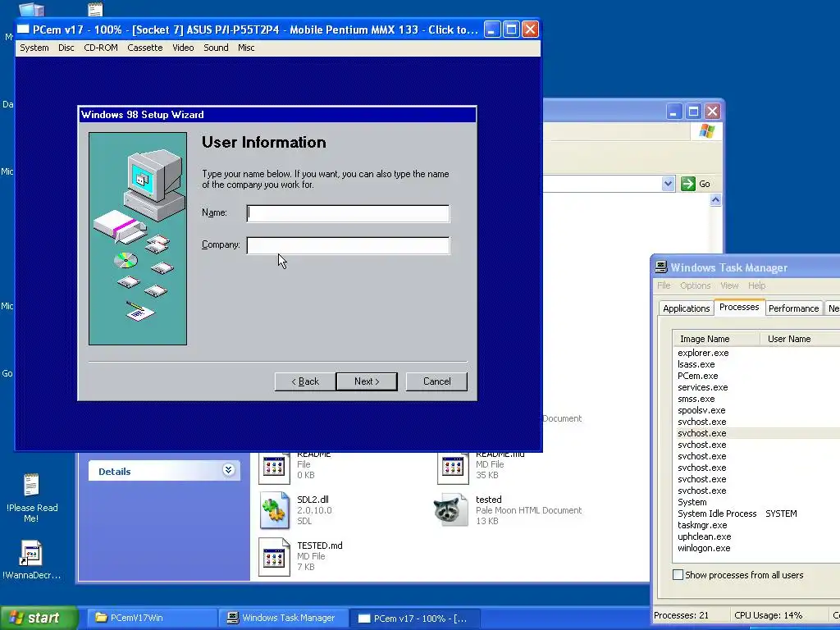Viewport: 840px width, 630px height.
Task: Click the Go button in Explorer window
Action: tap(696, 184)
